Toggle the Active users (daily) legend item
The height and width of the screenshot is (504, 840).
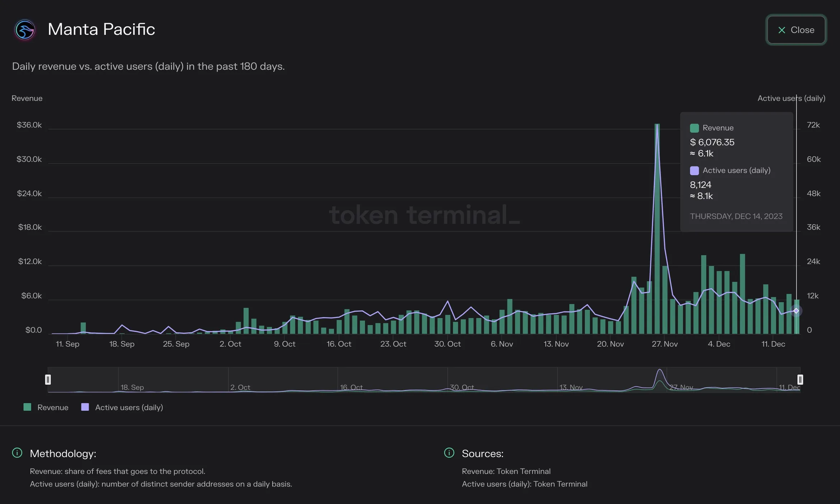(122, 407)
